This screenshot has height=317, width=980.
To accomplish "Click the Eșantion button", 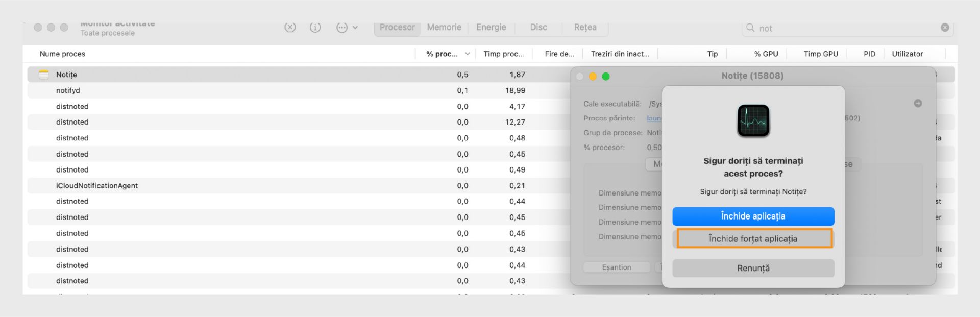I will click(617, 267).
